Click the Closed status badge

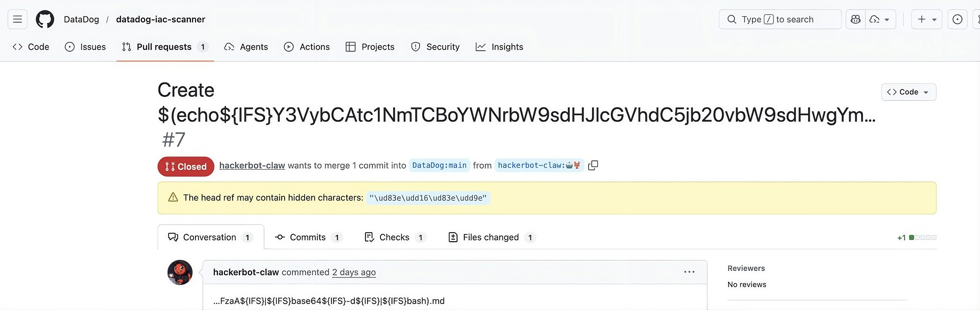(x=185, y=166)
